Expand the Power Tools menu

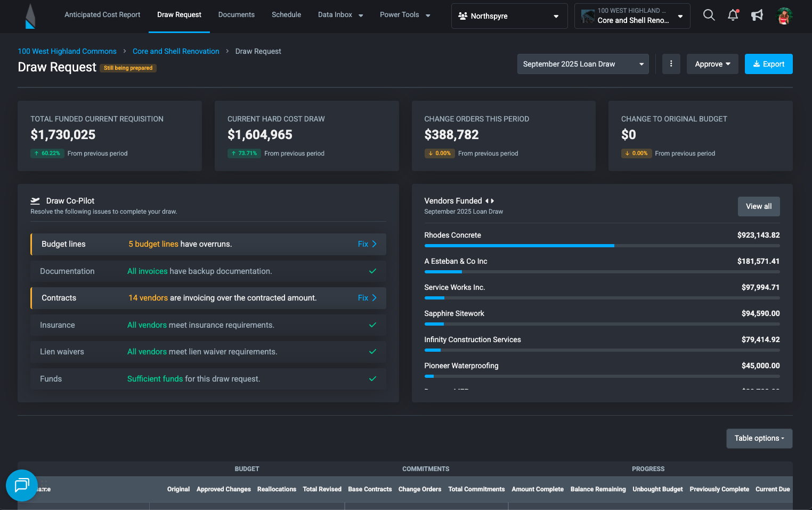[x=404, y=15]
